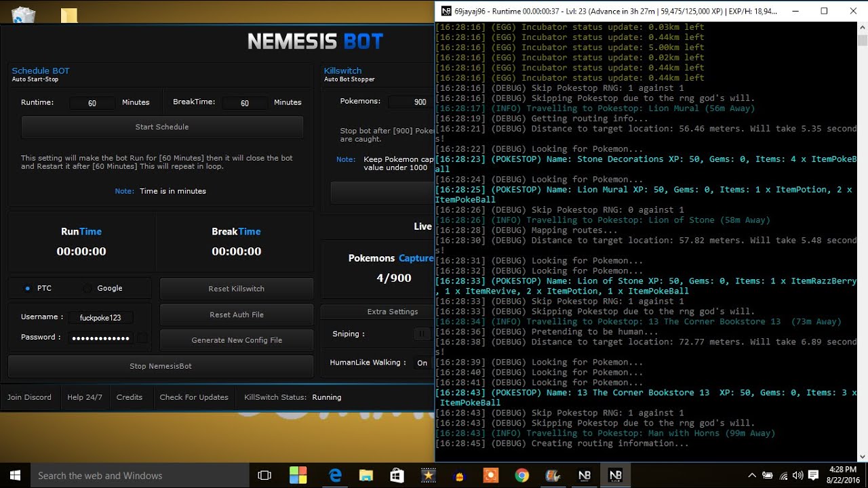Switch to the active NB NemesisBot taskbar icon
The image size is (868, 488).
point(615,476)
